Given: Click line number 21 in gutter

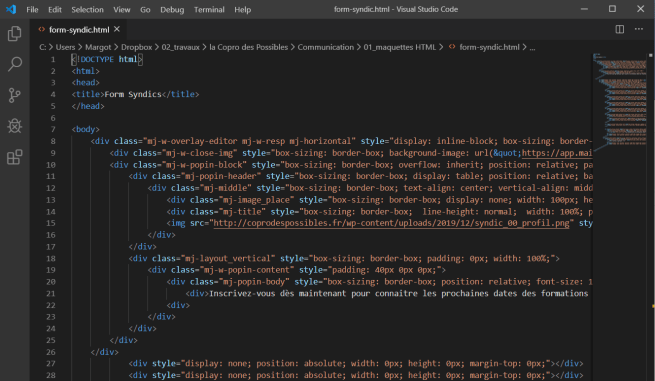Looking at the screenshot, I should point(51,293).
